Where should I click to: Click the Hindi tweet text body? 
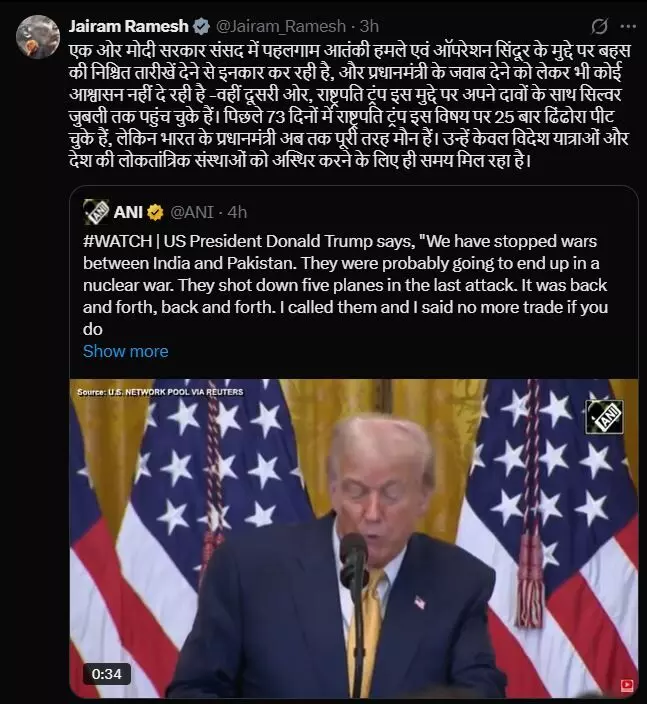point(349,106)
